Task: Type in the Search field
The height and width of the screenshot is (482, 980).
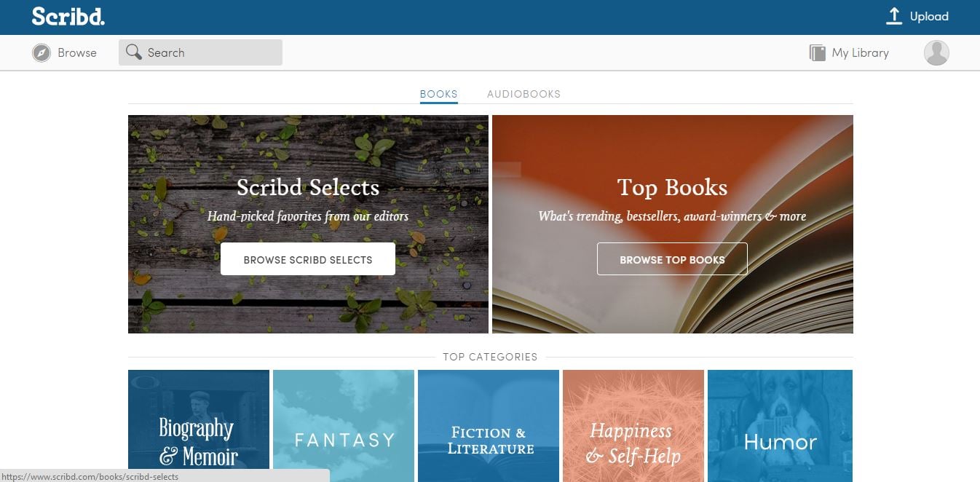Action: tap(211, 52)
